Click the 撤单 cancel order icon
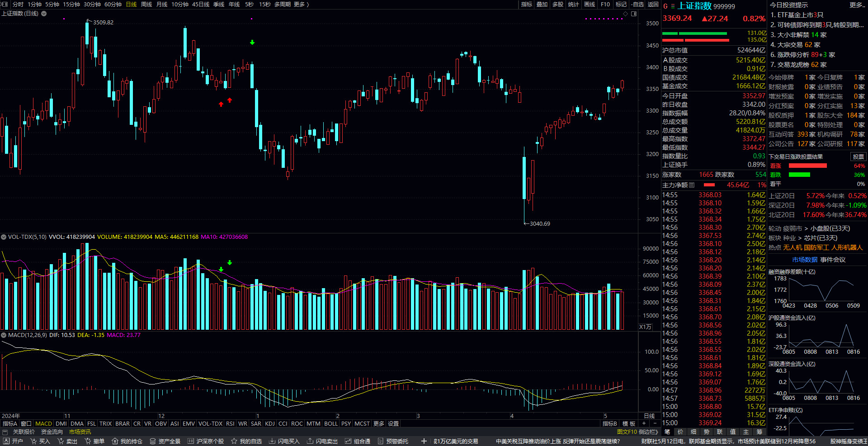The image size is (868, 446). [x=88, y=441]
